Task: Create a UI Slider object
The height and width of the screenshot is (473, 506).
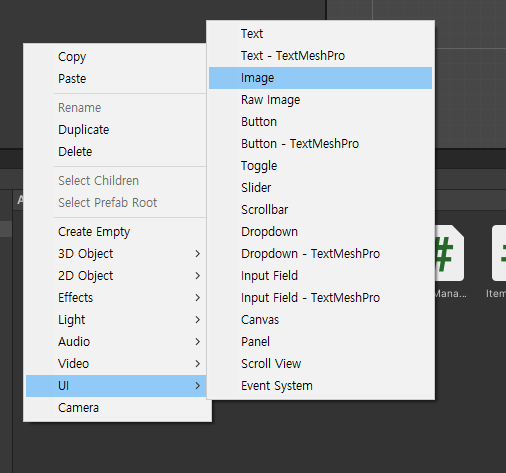Action: (x=320, y=188)
